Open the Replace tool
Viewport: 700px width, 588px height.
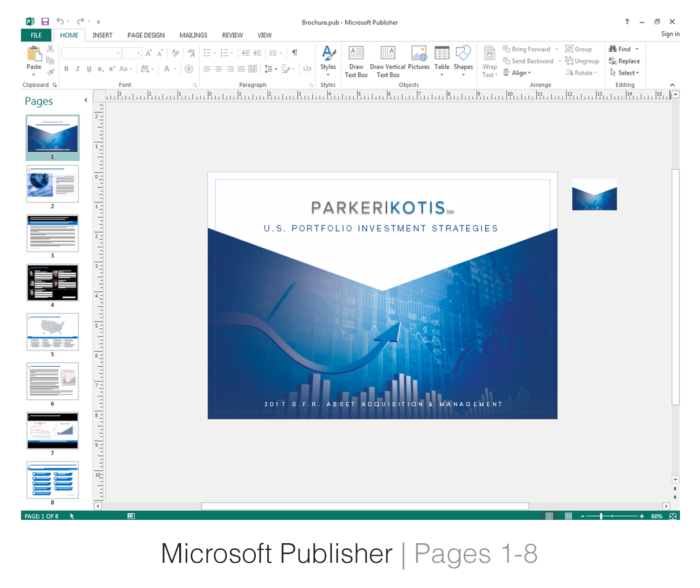tap(625, 61)
